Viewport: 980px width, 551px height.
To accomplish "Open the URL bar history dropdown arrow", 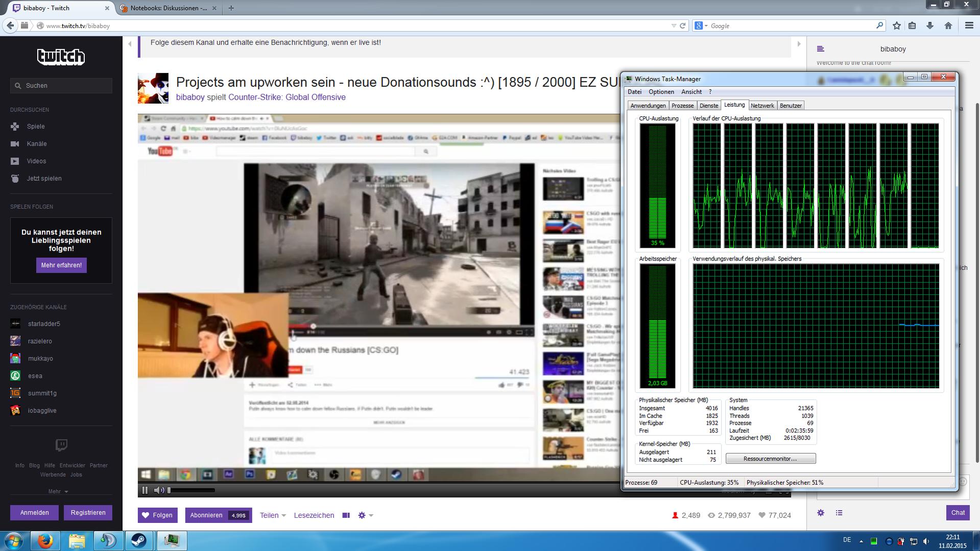I will pos(673,26).
